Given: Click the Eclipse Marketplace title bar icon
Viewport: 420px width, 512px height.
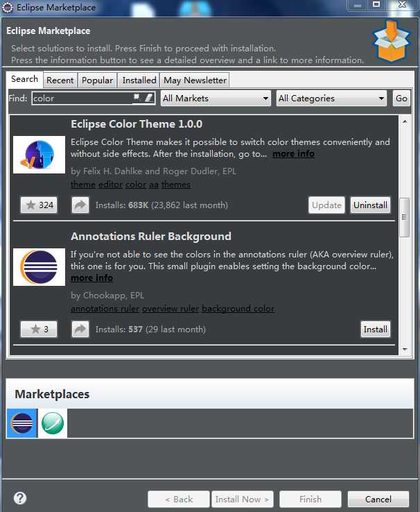Looking at the screenshot, I should tap(7, 7).
